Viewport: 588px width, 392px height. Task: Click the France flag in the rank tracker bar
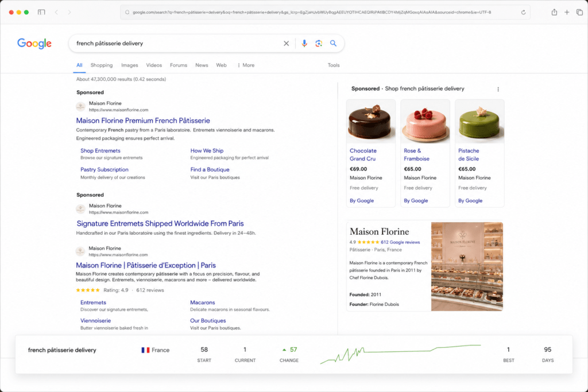145,350
